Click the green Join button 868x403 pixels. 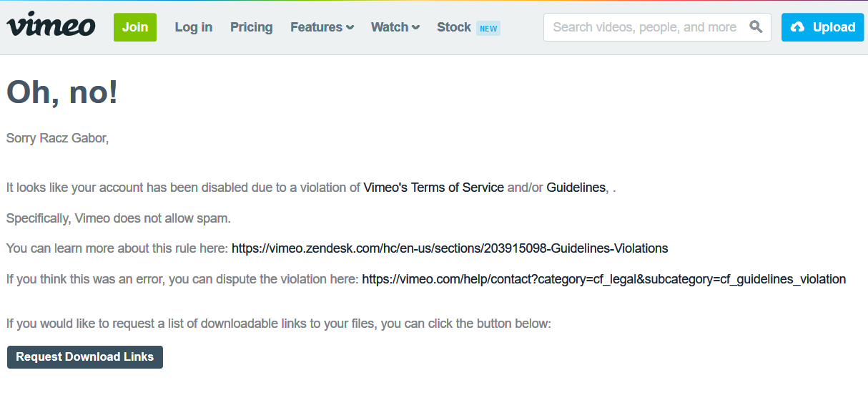(x=135, y=27)
